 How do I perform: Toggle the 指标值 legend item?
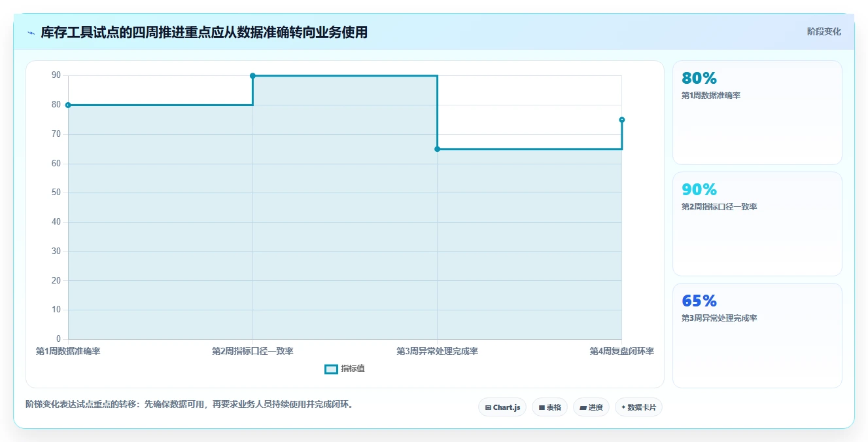tap(345, 369)
